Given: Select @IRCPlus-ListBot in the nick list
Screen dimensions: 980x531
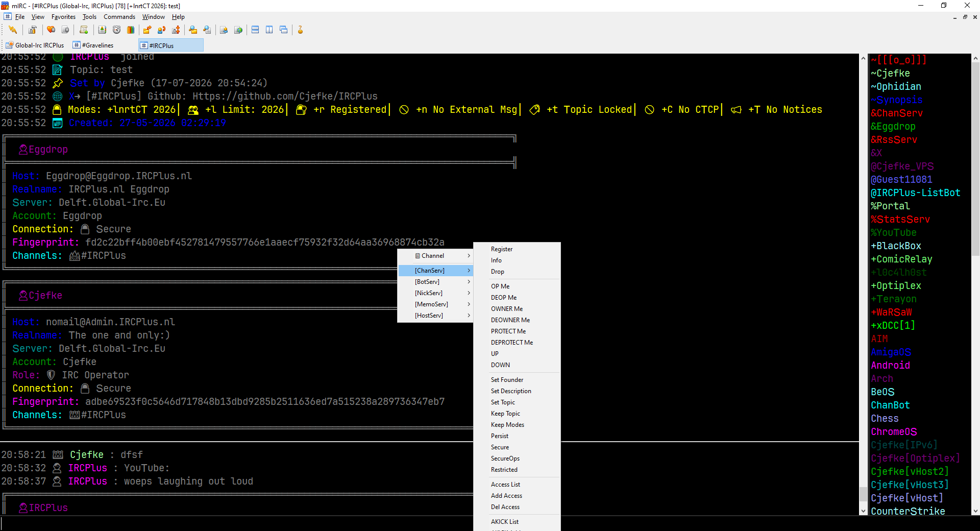Looking at the screenshot, I should click(x=916, y=193).
